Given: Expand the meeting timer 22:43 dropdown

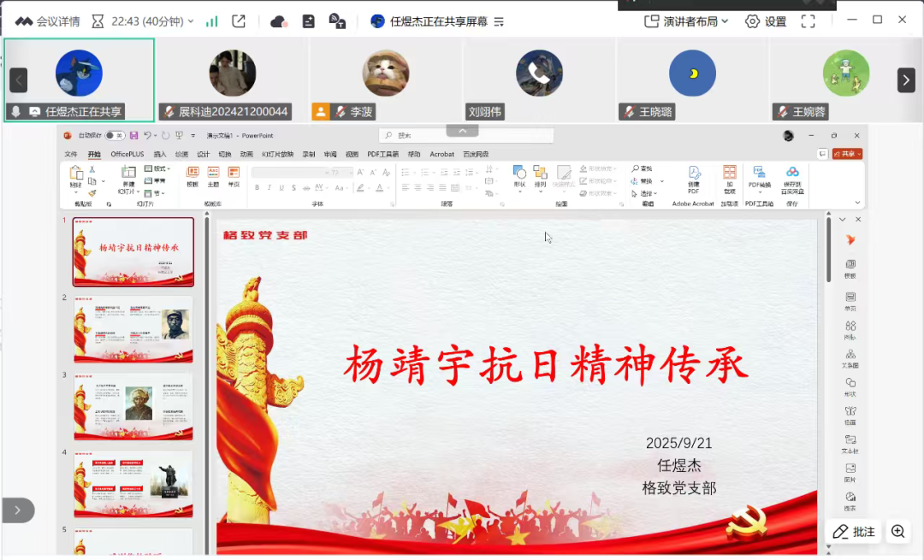Looking at the screenshot, I should [190, 21].
